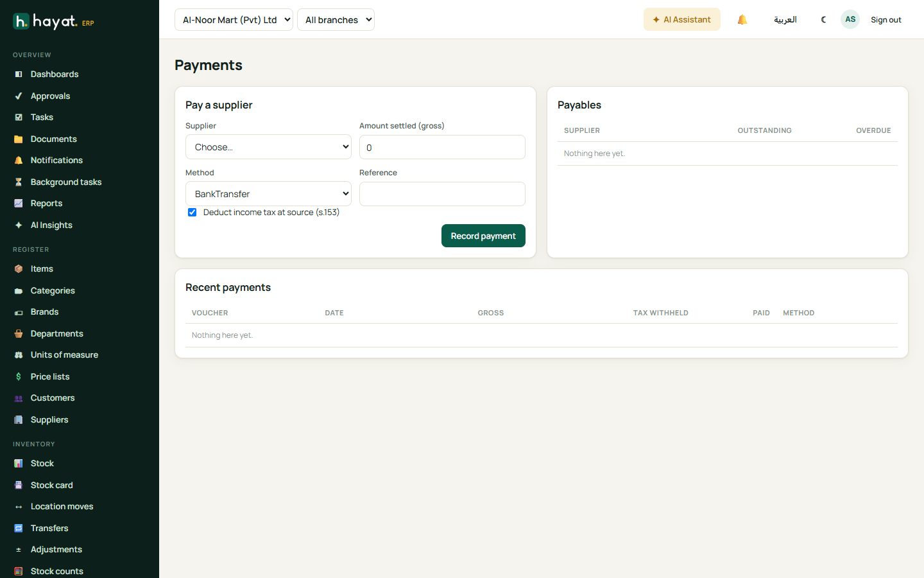This screenshot has height=578, width=924.
Task: Go to Brands in sidebar
Action: tap(44, 312)
